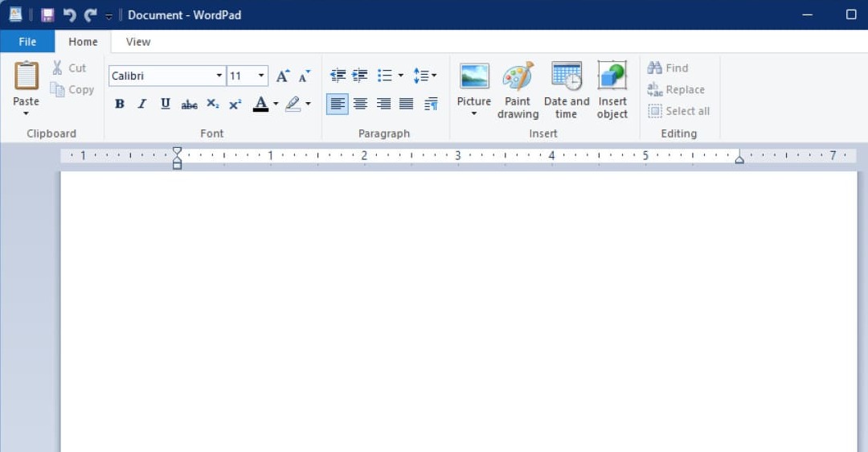
Task: Toggle strikethrough formatting
Action: click(x=189, y=104)
